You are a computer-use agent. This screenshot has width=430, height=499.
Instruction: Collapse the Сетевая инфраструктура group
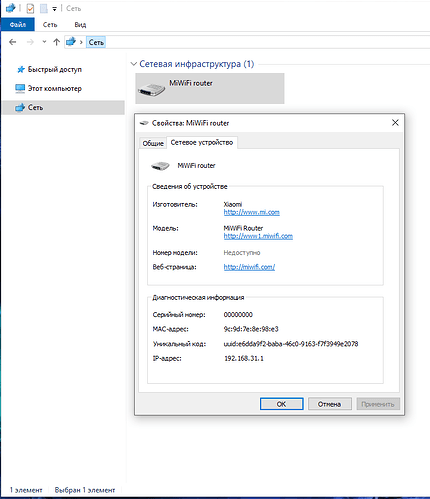(134, 64)
